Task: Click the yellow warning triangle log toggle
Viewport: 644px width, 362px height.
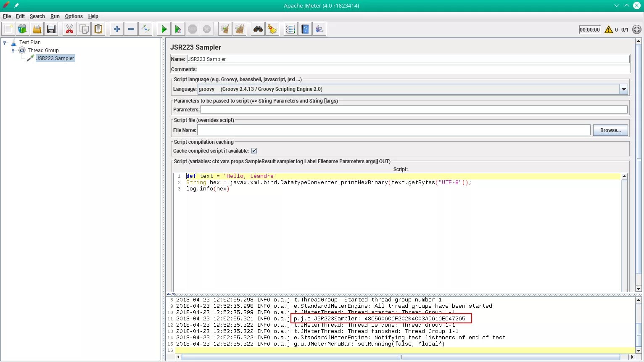Action: coord(609,29)
